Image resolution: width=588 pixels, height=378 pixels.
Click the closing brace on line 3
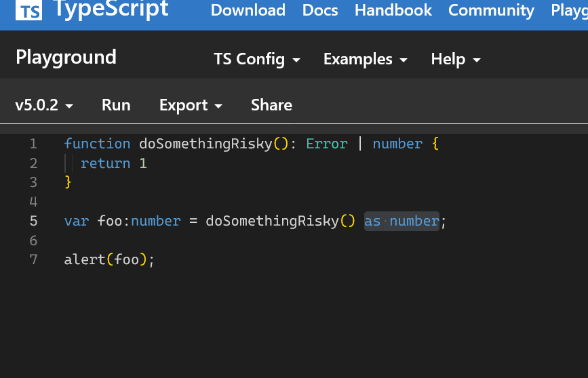coord(68,182)
